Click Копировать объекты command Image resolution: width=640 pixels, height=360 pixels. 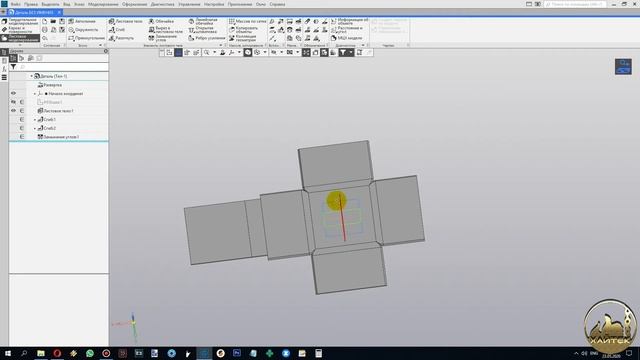(x=244, y=30)
